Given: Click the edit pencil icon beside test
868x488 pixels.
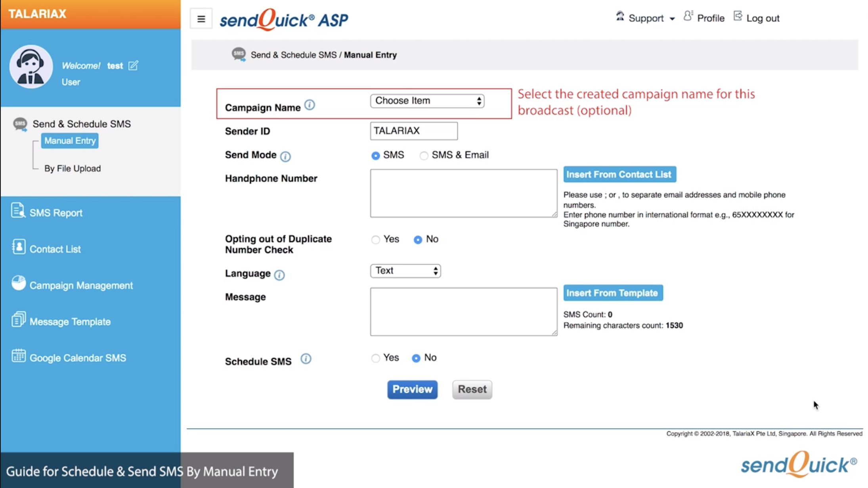Looking at the screenshot, I should (x=133, y=65).
